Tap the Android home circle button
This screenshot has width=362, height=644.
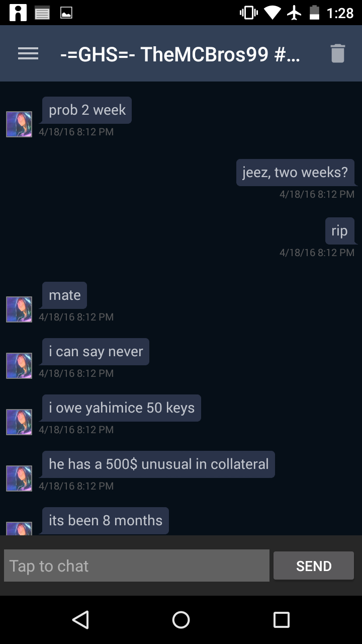point(181,620)
